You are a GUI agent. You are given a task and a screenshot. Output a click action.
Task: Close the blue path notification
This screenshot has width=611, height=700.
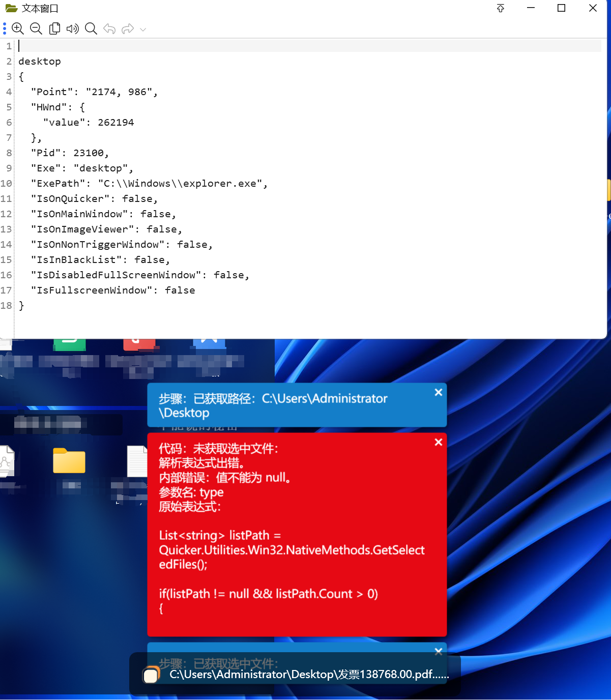(x=439, y=392)
